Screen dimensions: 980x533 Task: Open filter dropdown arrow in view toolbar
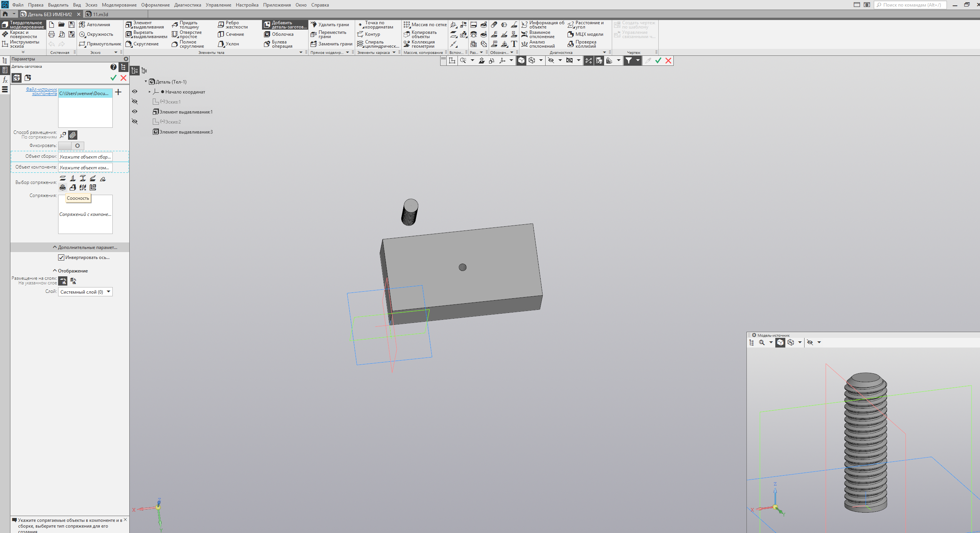click(638, 60)
